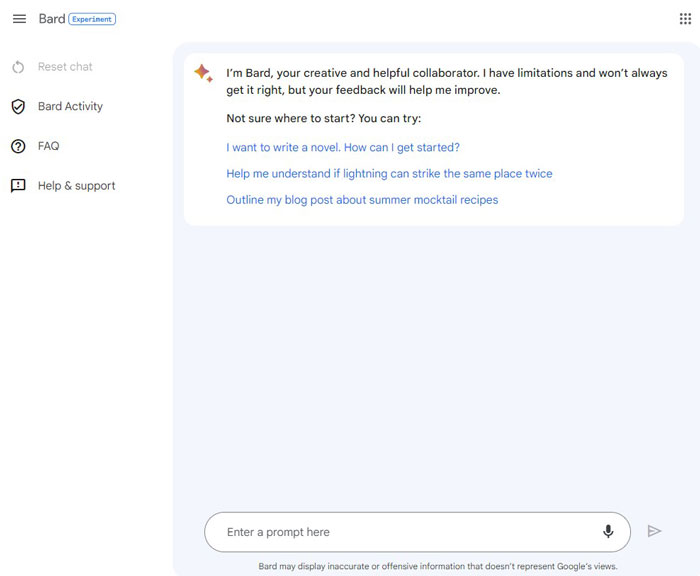Click the Reset chat circular arrow icon
700x576 pixels.
click(18, 67)
